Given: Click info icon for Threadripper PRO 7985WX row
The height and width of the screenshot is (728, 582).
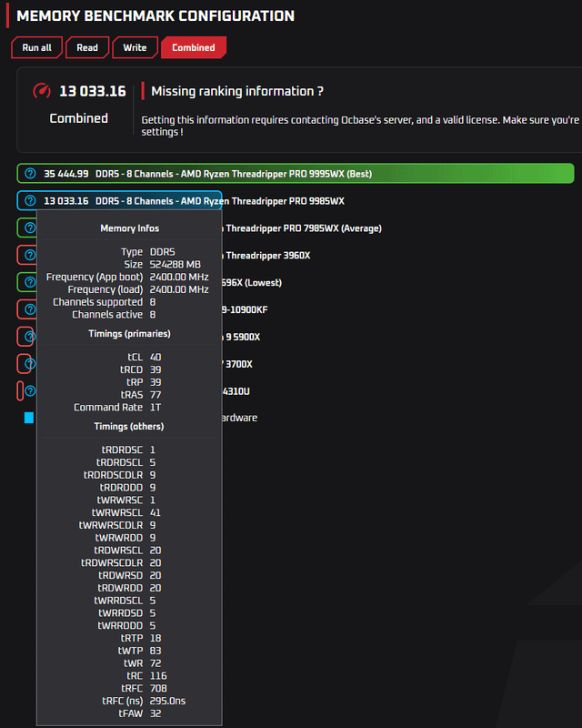Looking at the screenshot, I should click(x=29, y=228).
